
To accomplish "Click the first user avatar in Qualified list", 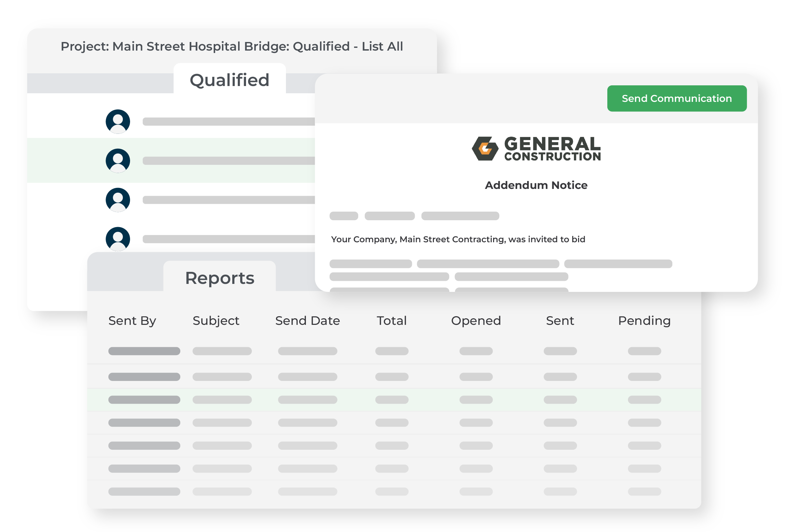I will [118, 121].
